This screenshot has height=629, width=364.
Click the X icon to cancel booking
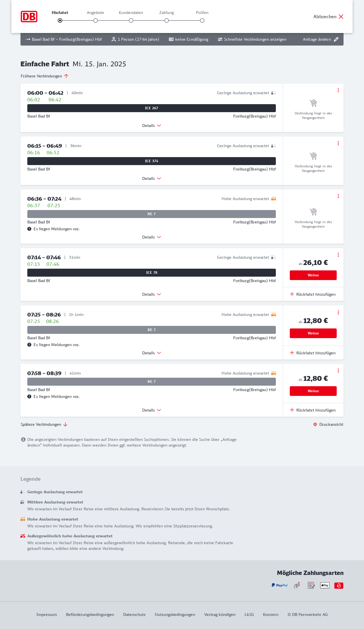(341, 17)
